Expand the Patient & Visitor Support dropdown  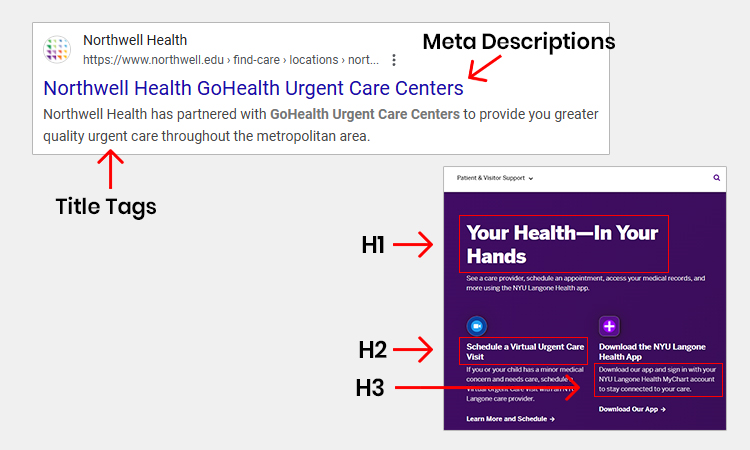click(495, 178)
